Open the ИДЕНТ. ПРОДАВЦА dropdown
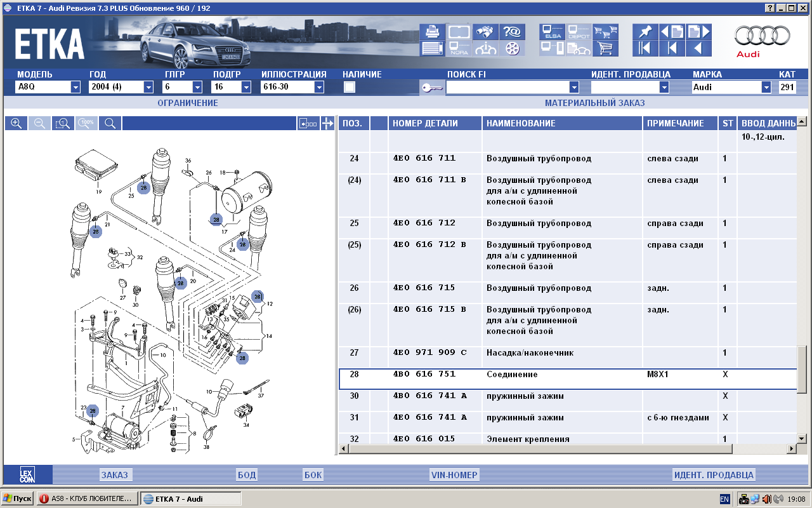This screenshot has width=812, height=508. [x=664, y=87]
